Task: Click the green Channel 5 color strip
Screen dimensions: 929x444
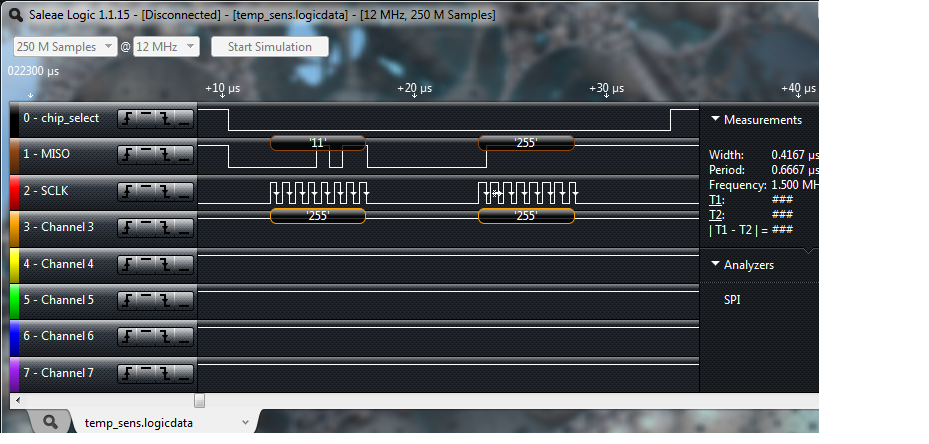Action: [x=15, y=301]
